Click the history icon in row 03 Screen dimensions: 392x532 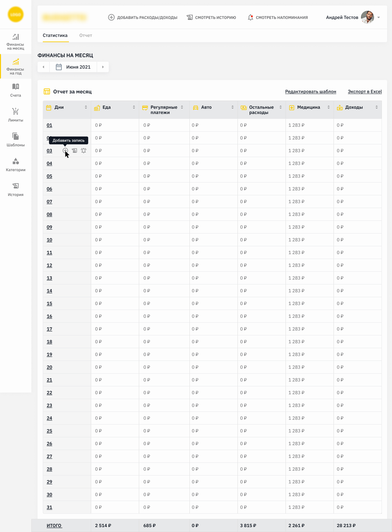pyautogui.click(x=74, y=151)
